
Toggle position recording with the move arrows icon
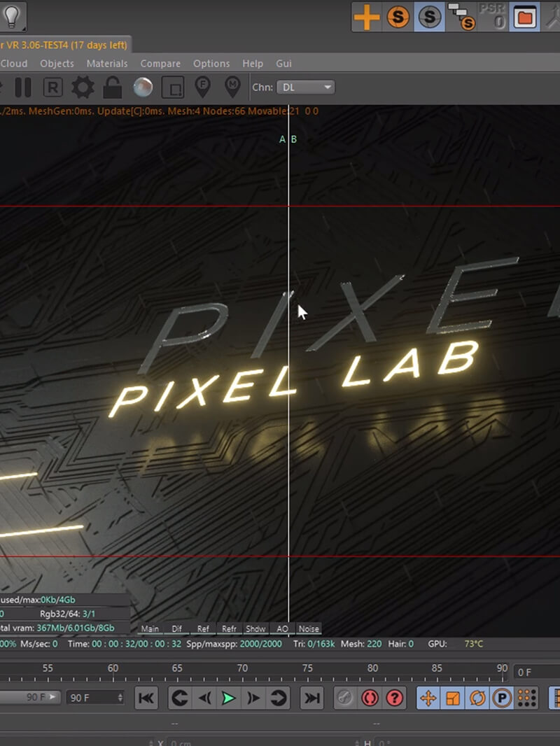tap(428, 698)
